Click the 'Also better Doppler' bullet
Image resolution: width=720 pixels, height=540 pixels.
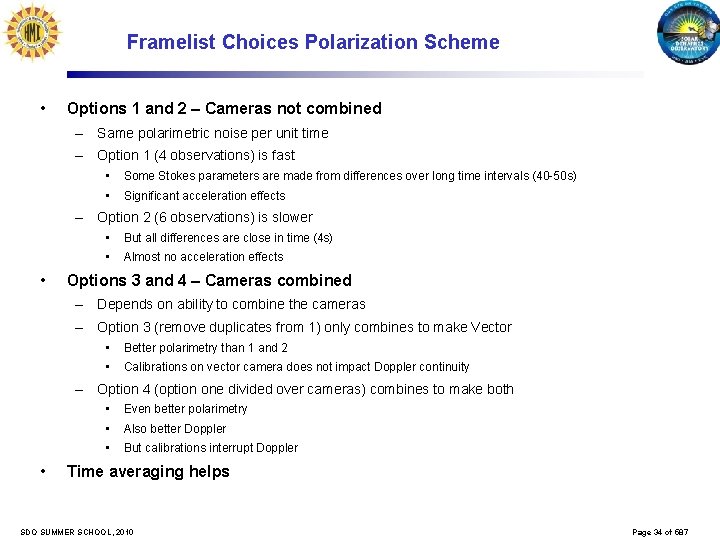175,429
